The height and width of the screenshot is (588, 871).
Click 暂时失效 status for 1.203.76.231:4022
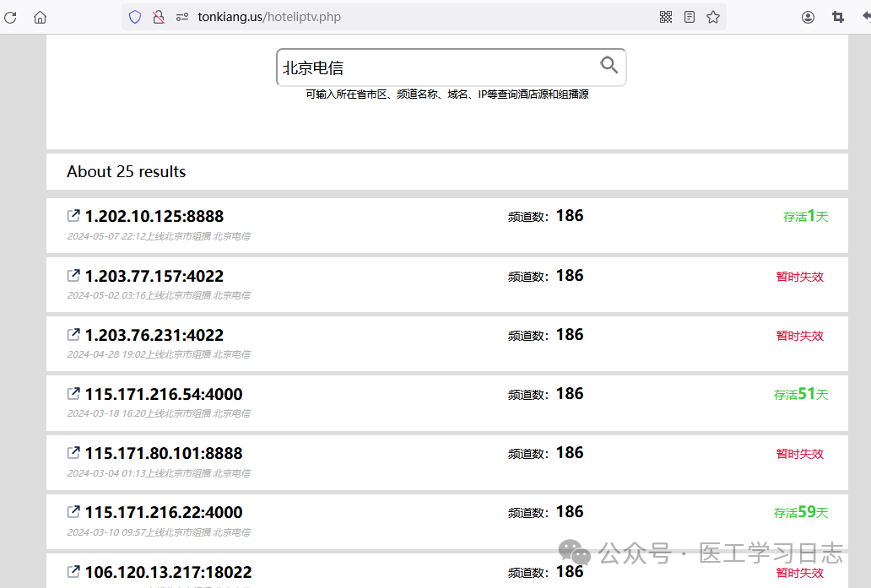(800, 336)
